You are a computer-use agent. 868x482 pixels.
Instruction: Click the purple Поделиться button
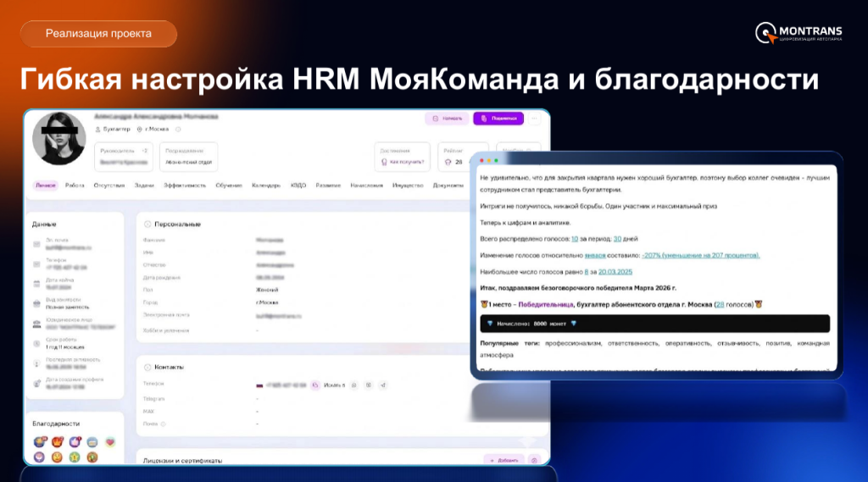point(498,119)
